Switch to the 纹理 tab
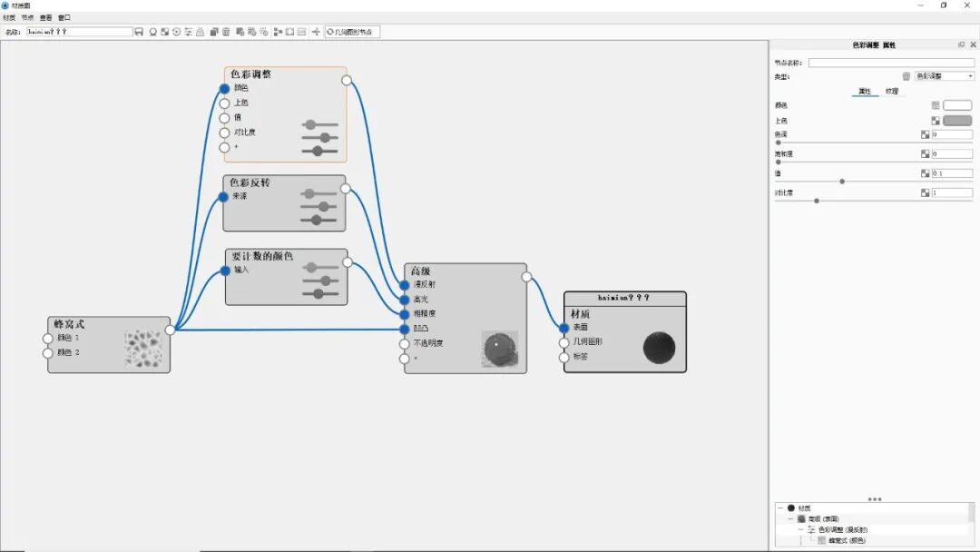This screenshot has height=552, width=980. coord(892,92)
